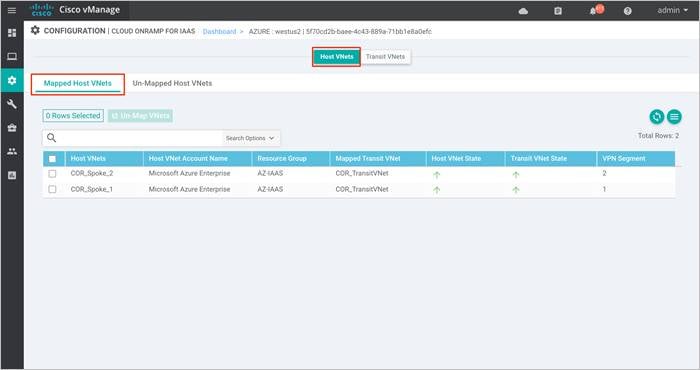
Task: Select the COR_Spoke_2 host VNet cell
Action: [92, 173]
